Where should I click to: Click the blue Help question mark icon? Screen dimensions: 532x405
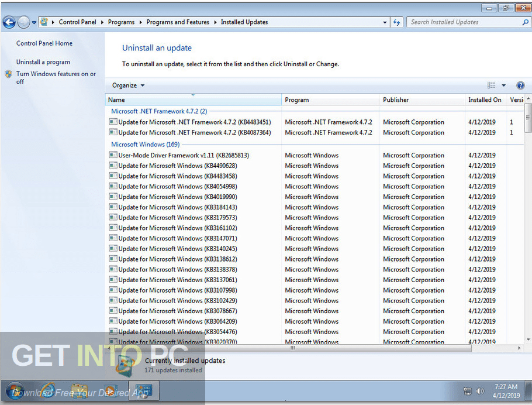pyautogui.click(x=520, y=85)
